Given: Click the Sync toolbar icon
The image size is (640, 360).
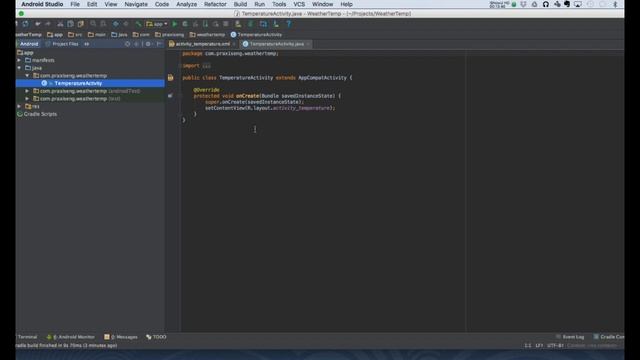Looking at the screenshot, I should (25, 24).
